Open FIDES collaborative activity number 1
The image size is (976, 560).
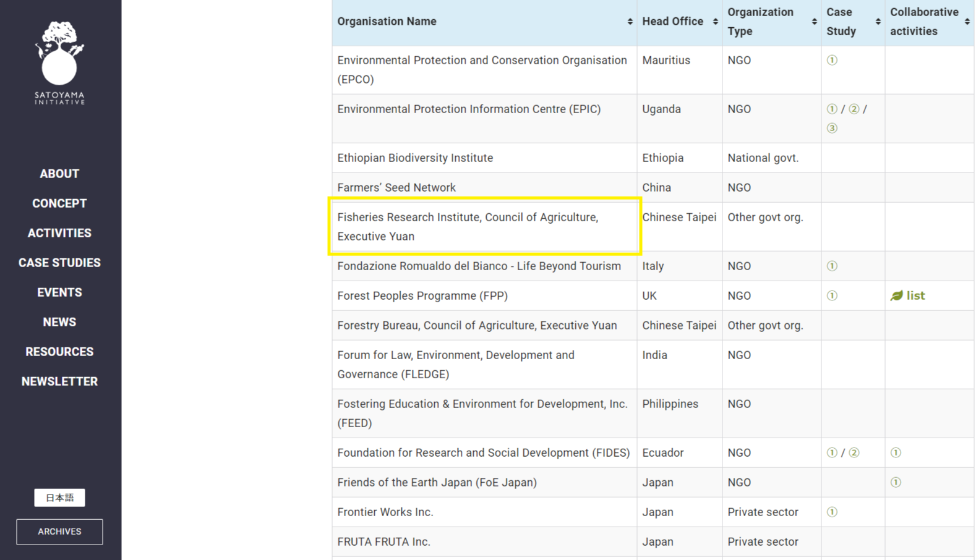(x=896, y=453)
